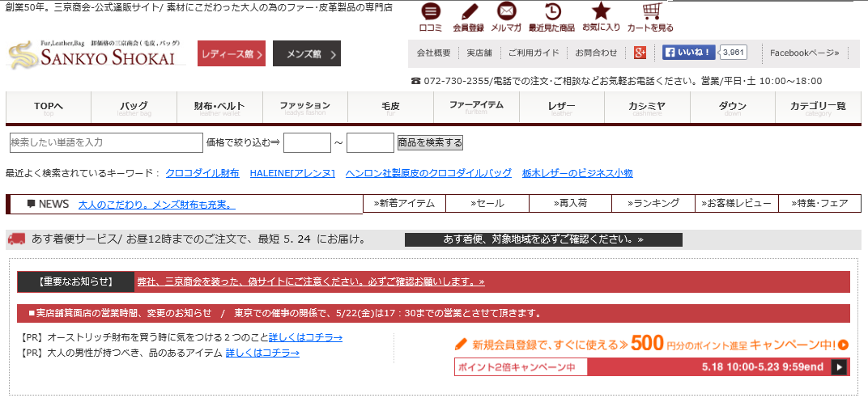Open the ファッション menu

click(x=305, y=108)
